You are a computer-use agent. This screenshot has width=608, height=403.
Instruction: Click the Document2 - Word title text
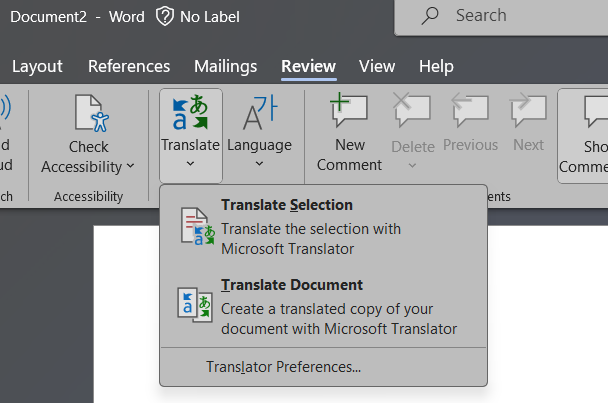pos(77,17)
